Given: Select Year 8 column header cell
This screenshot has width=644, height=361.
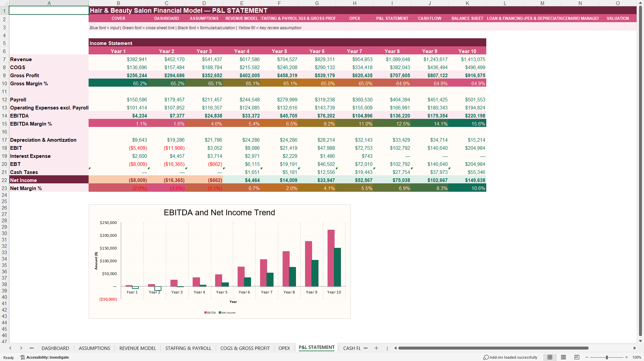Looking at the screenshot, I should coord(392,51).
